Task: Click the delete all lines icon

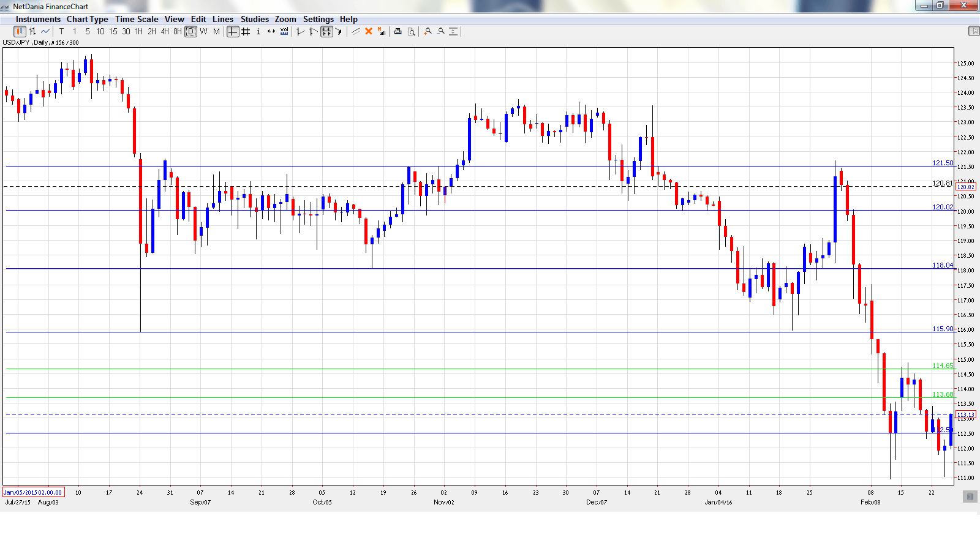Action: pos(382,31)
